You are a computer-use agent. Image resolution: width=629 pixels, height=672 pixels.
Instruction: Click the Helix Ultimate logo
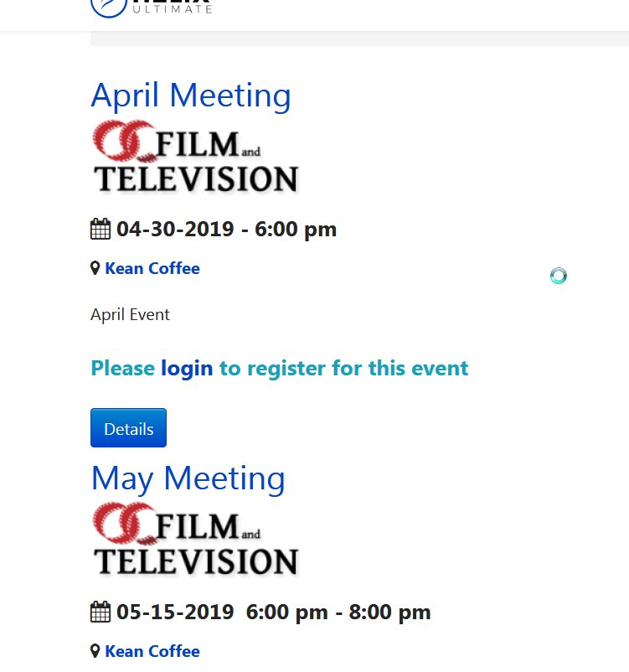pos(152,8)
